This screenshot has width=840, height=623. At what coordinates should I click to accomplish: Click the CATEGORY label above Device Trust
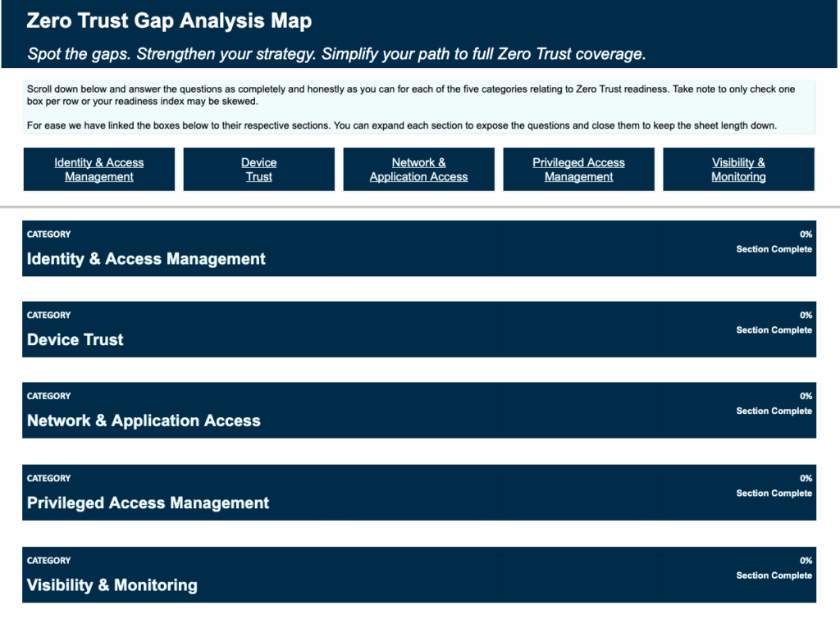click(x=48, y=315)
